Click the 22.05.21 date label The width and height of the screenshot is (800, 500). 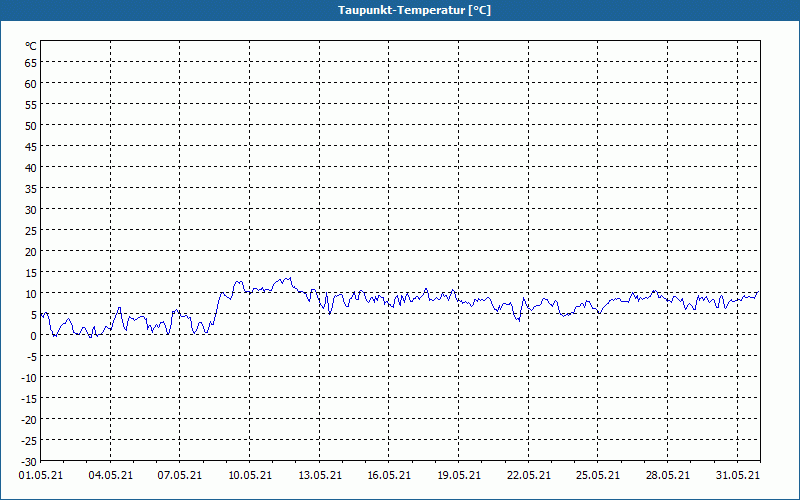529,476
